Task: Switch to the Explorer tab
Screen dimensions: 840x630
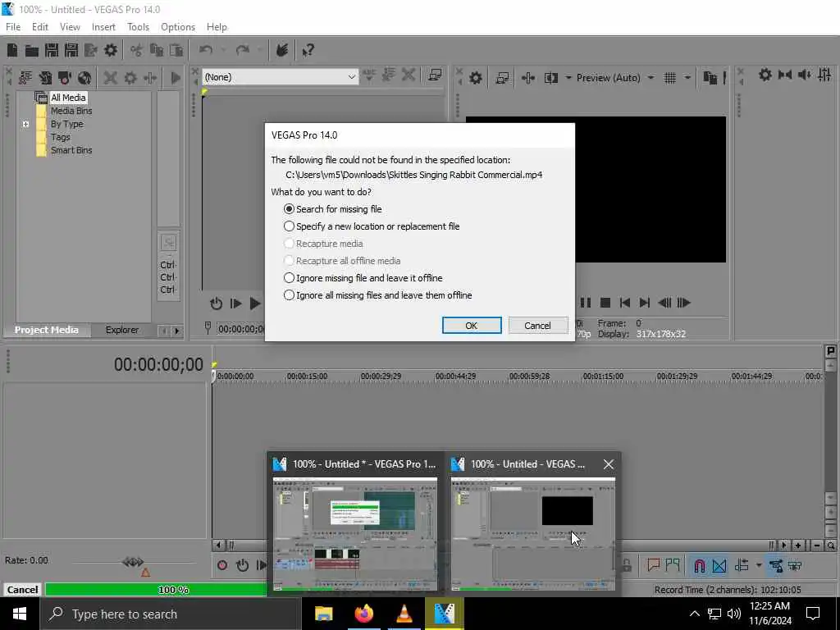Action: tap(121, 330)
